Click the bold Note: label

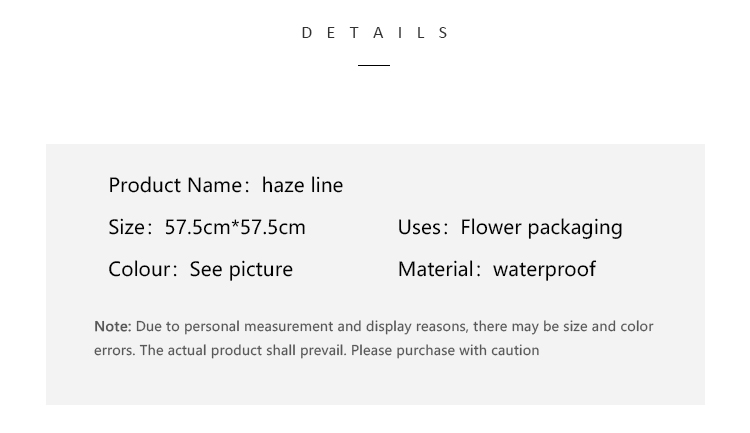(x=112, y=326)
